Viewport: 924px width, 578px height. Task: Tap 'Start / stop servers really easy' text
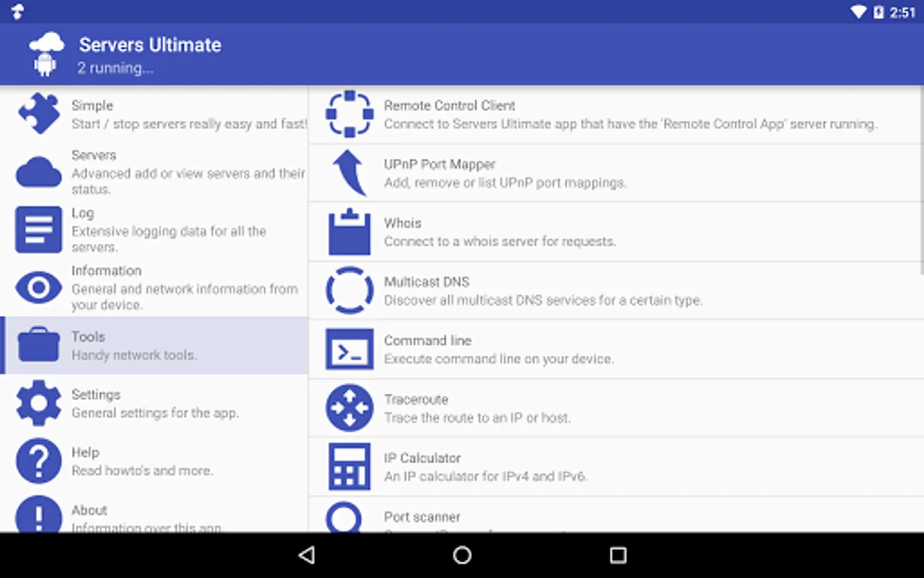tap(189, 124)
